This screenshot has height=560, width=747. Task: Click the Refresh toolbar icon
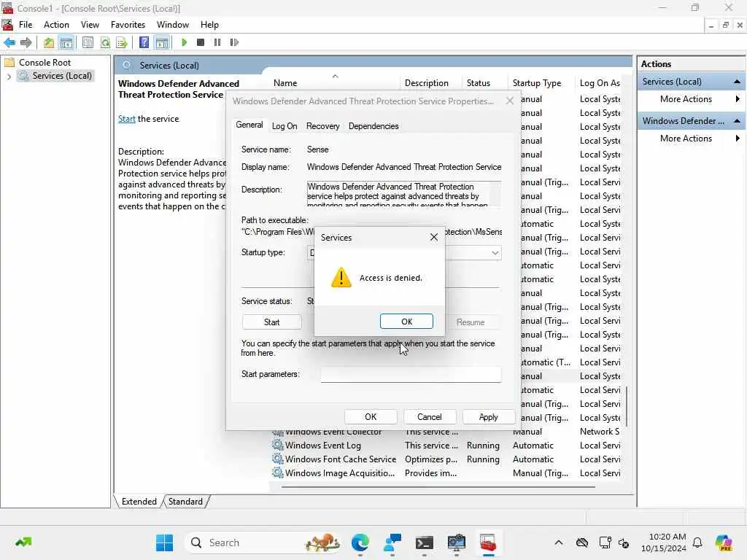(105, 42)
